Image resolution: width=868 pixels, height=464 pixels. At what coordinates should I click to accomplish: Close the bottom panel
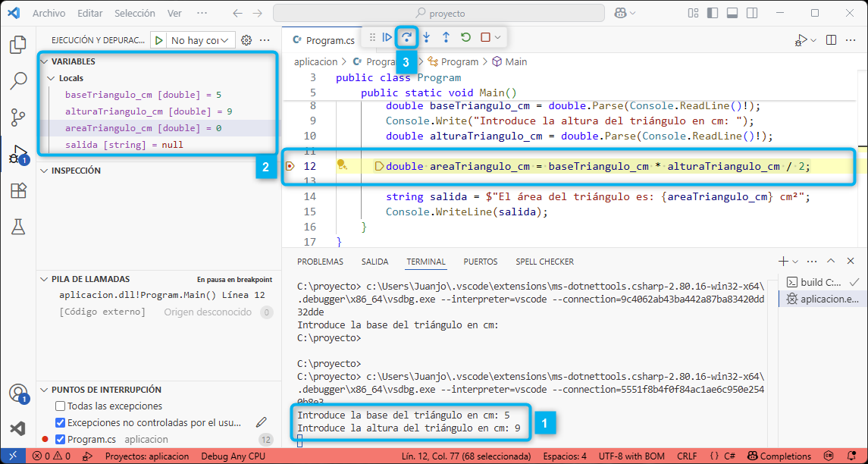(851, 262)
